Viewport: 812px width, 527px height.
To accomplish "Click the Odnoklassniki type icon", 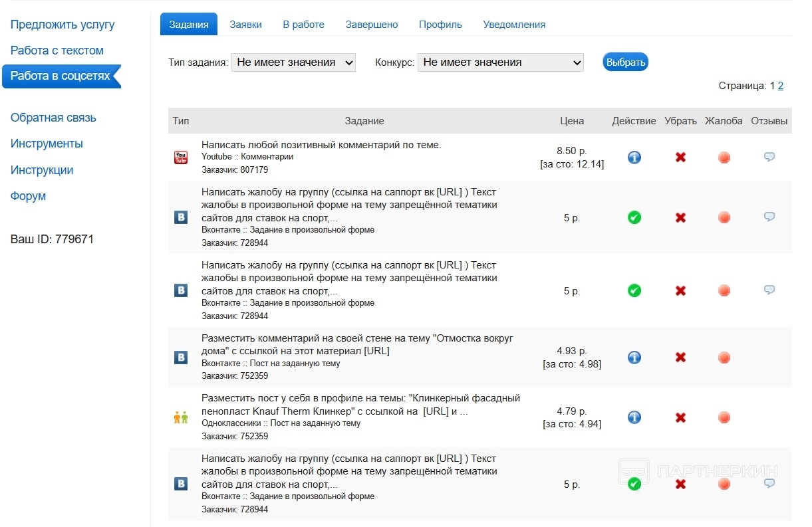I will (x=180, y=417).
